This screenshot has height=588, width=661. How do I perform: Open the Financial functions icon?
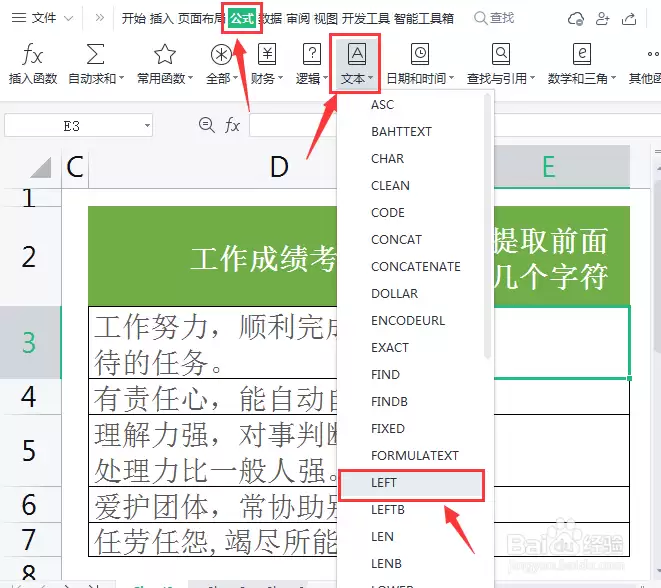coord(266,54)
